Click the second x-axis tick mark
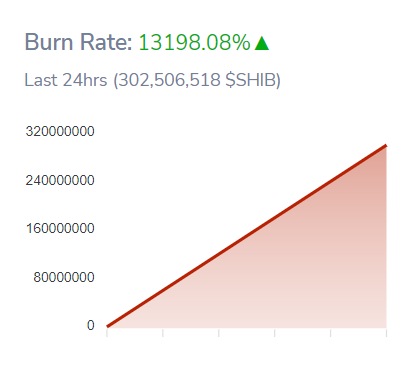The width and height of the screenshot is (404, 374). [x=163, y=332]
